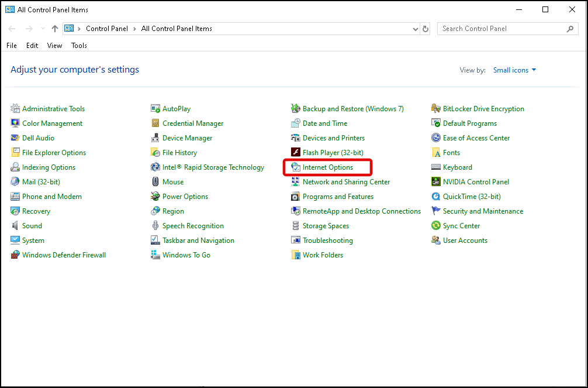
Task: Open the File History icon
Action: (x=155, y=153)
